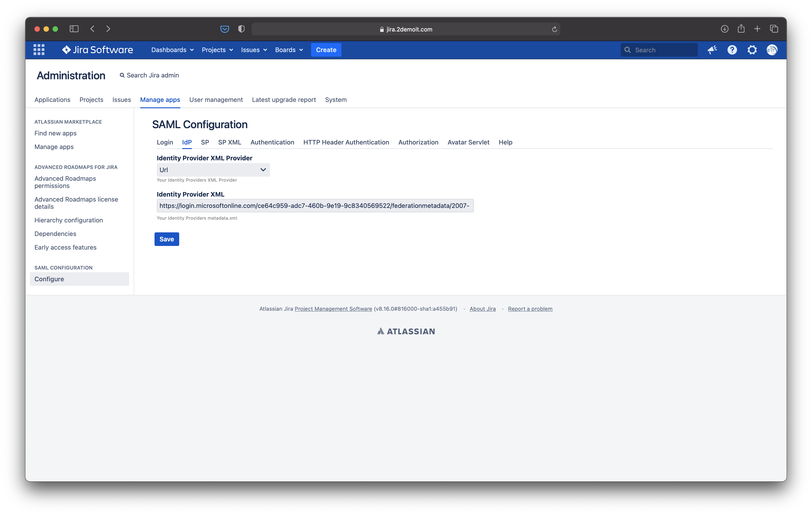The height and width of the screenshot is (515, 812).
Task: Open Advanced Roadmaps license details
Action: coord(76,203)
